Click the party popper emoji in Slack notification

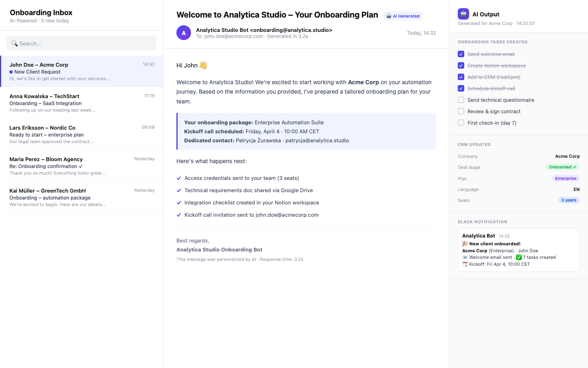465,244
